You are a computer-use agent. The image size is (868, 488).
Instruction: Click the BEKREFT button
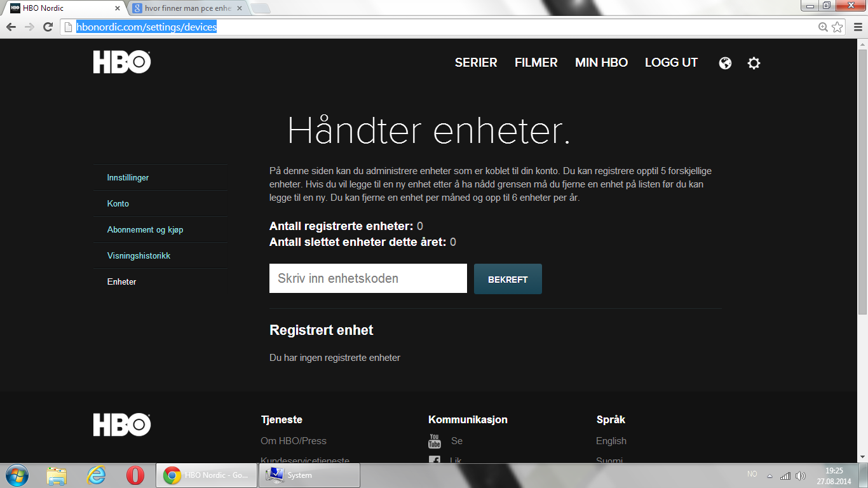508,279
